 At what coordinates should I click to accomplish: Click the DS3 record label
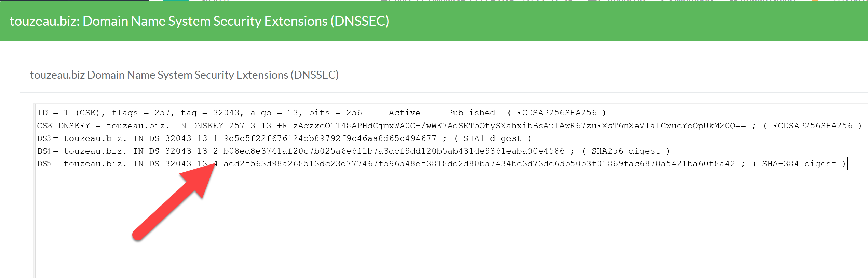point(44,138)
